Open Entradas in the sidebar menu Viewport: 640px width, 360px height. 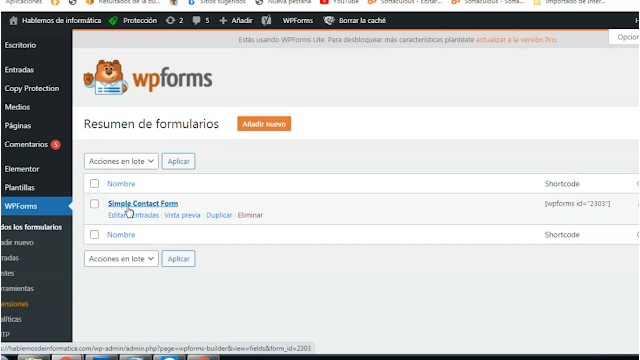click(x=19, y=70)
